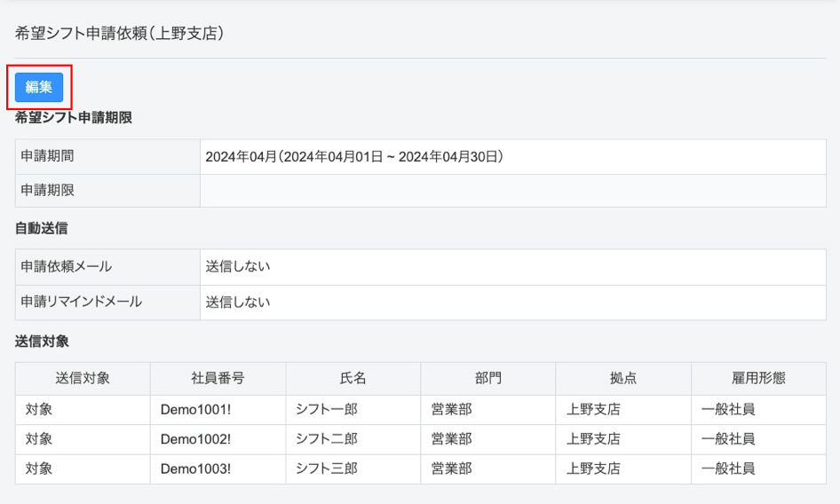
Task: Click the name シフト三郎
Action: click(326, 469)
